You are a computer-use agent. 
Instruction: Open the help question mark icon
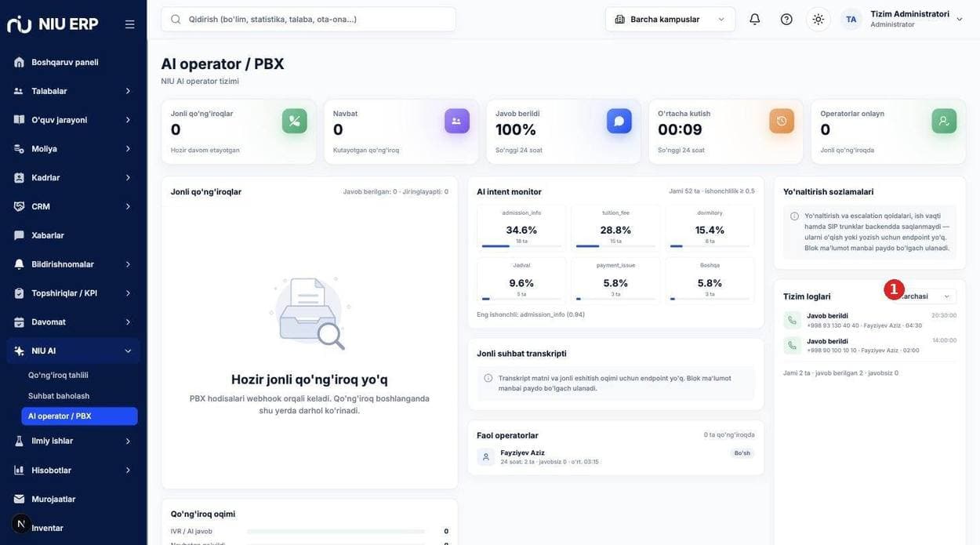[x=786, y=19]
